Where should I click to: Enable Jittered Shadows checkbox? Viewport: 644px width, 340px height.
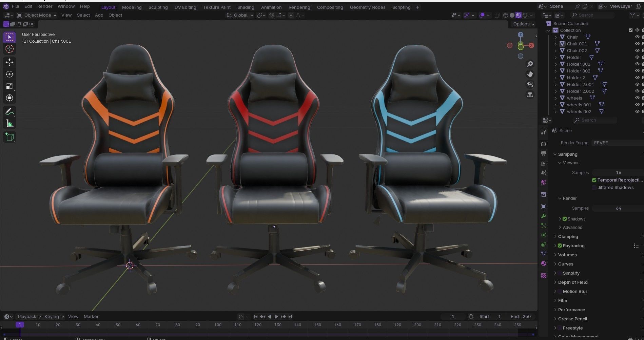(594, 188)
